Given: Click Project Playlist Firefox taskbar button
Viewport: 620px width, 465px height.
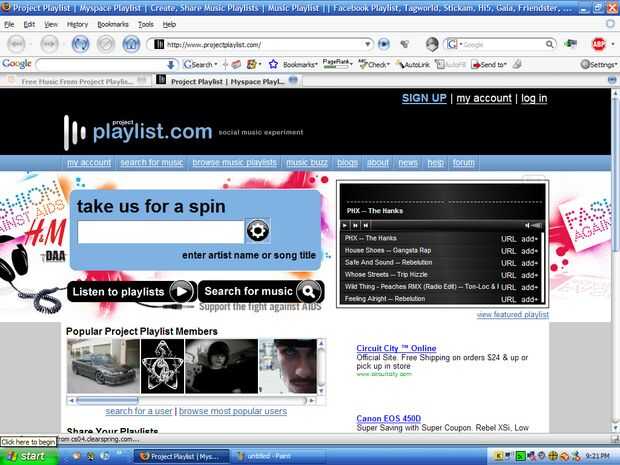Looking at the screenshot, I should (x=181, y=456).
